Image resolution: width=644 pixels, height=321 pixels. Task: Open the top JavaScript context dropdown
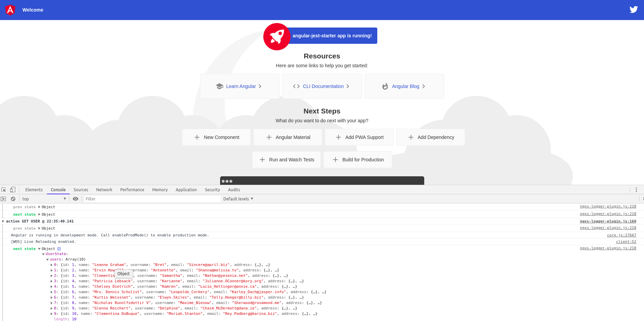(x=44, y=199)
